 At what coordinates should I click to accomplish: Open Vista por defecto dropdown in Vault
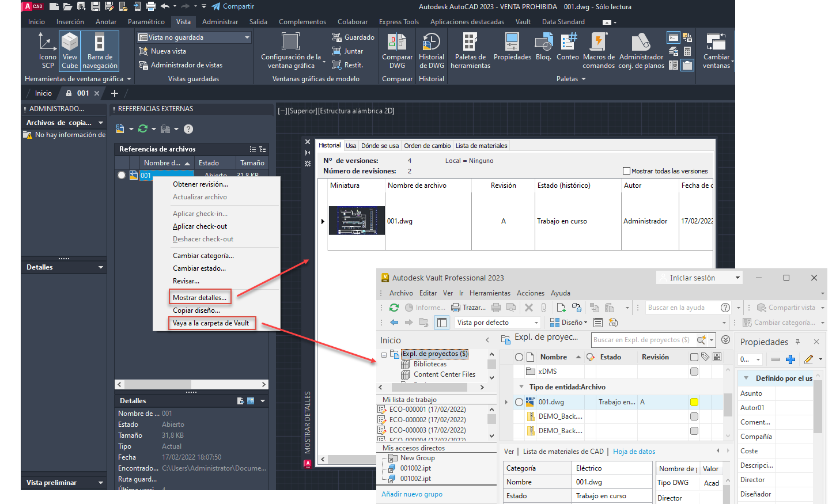pyautogui.click(x=498, y=323)
